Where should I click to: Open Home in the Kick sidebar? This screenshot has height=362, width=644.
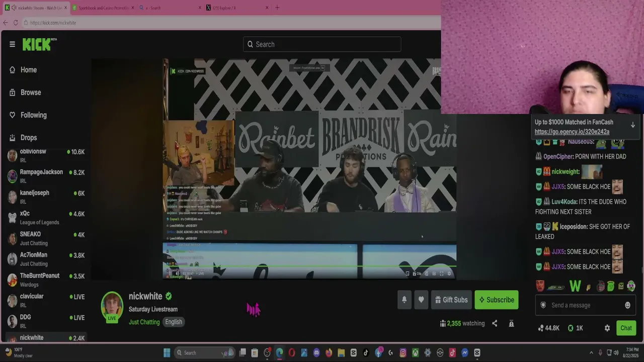tap(24, 70)
